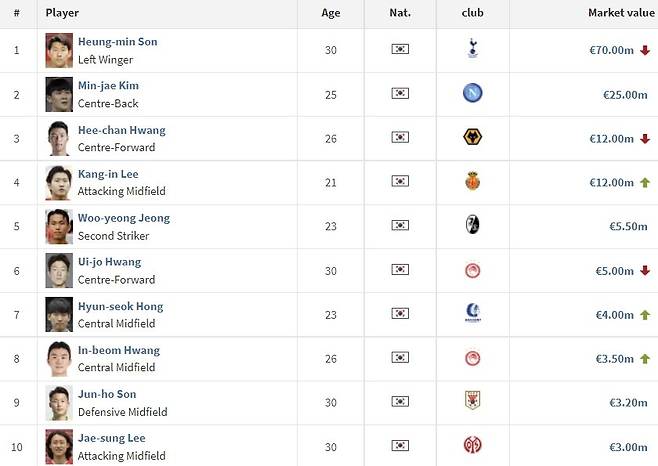Sort table by Player column header
Screen dimensions: 658x466
click(x=62, y=13)
